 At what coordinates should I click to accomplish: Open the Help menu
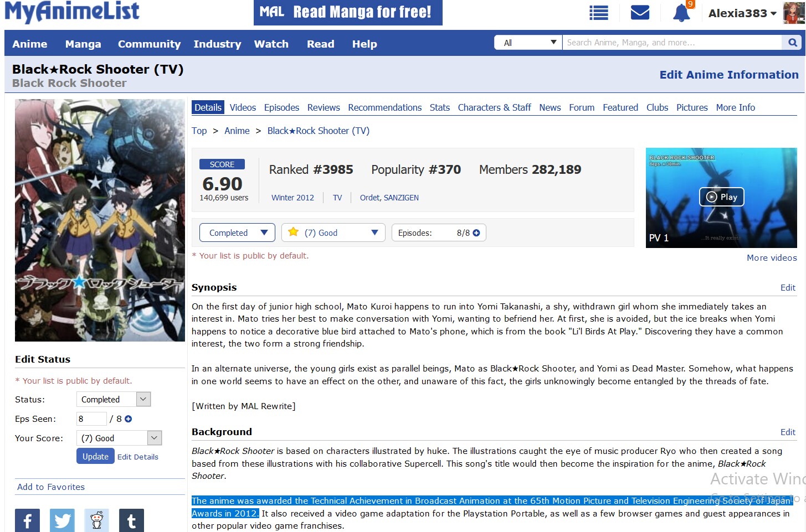pos(365,44)
